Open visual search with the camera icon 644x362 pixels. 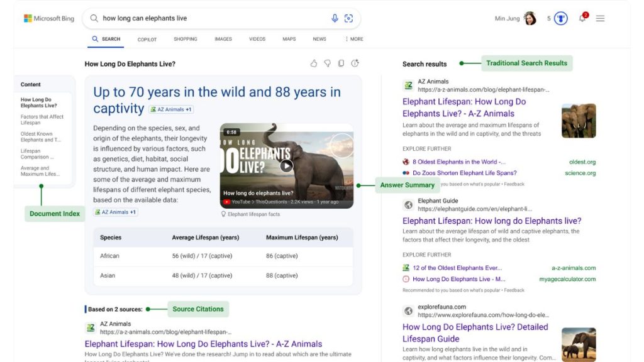click(349, 18)
